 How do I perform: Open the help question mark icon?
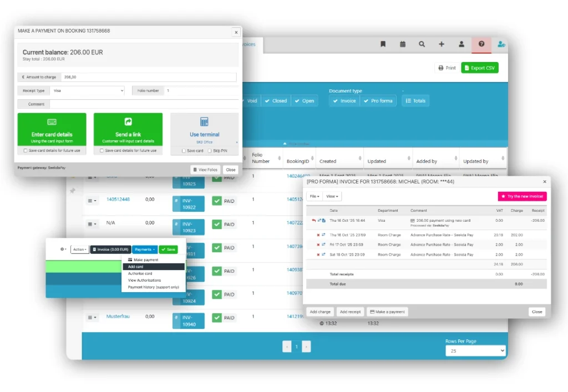(x=481, y=44)
